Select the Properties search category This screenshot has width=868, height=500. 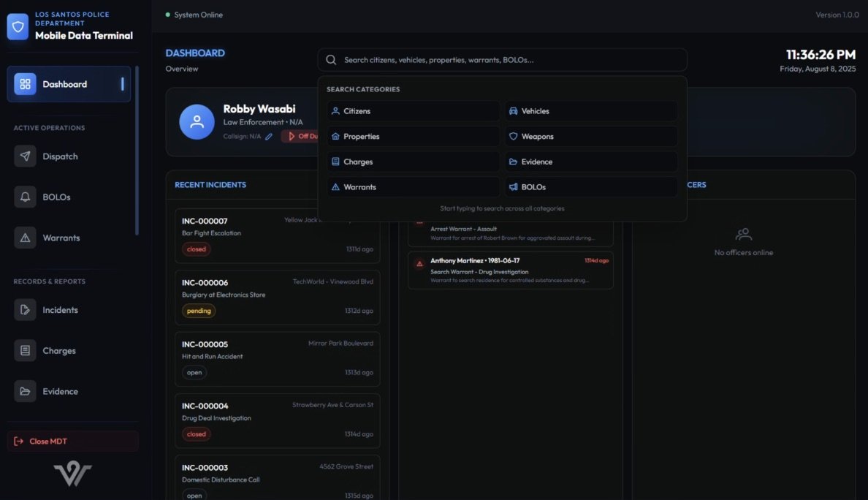(414, 137)
